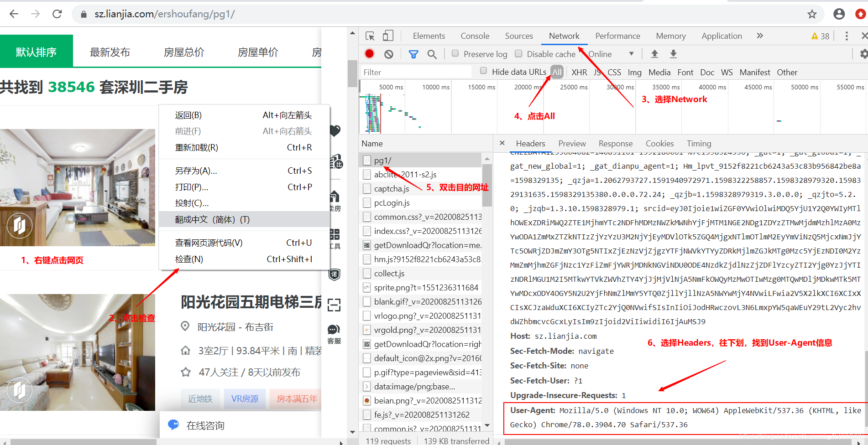Open network settings gear icon

(x=864, y=54)
